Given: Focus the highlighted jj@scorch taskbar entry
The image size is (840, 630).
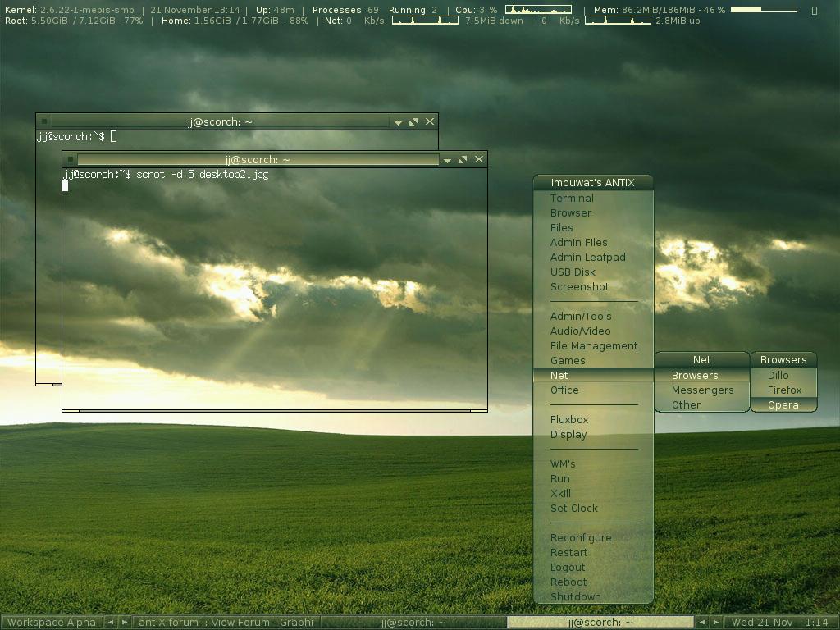Looking at the screenshot, I should 600,623.
